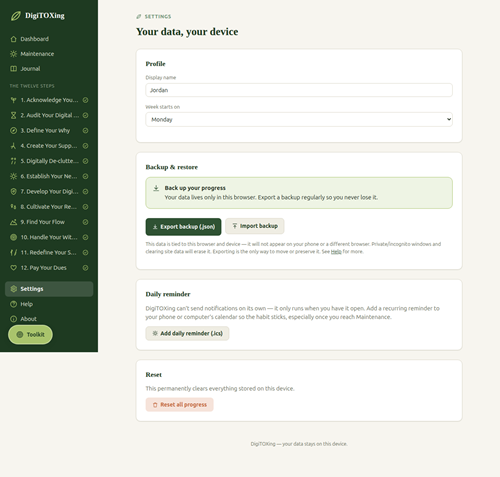Click Reset all progress button
Viewport: 500px width, 477px height.
tap(179, 405)
